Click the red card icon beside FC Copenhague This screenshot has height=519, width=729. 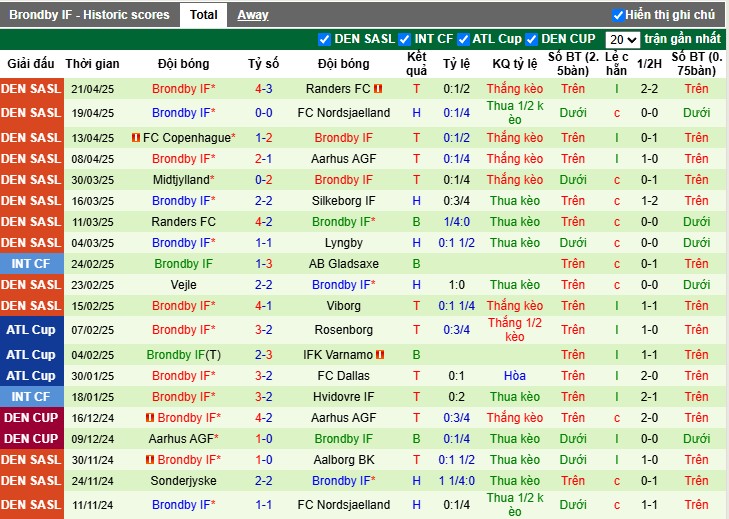click(x=136, y=138)
